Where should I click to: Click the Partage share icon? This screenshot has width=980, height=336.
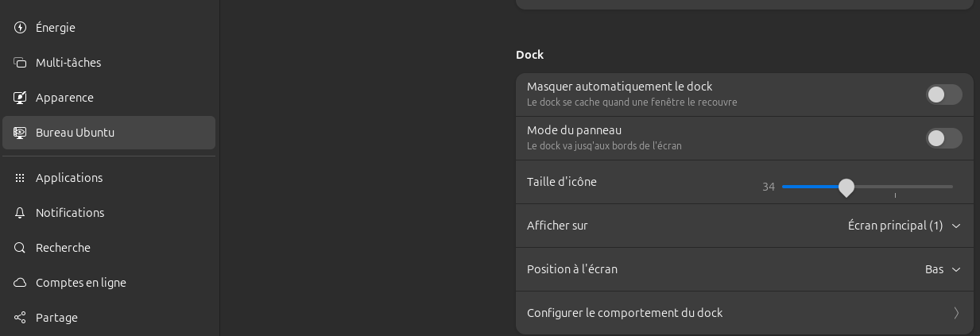click(x=20, y=318)
